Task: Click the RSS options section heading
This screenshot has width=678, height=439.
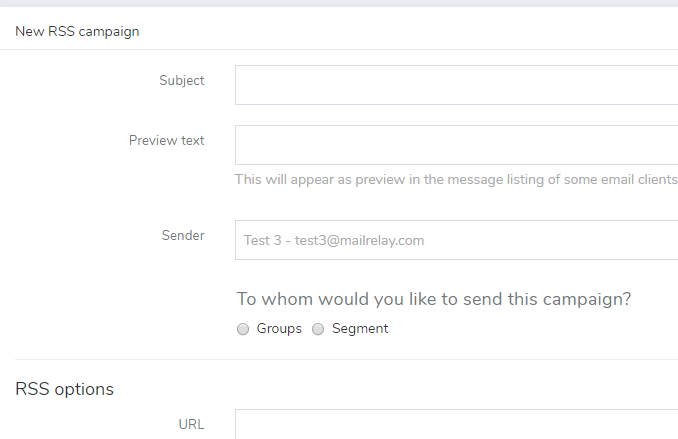Action: (65, 389)
